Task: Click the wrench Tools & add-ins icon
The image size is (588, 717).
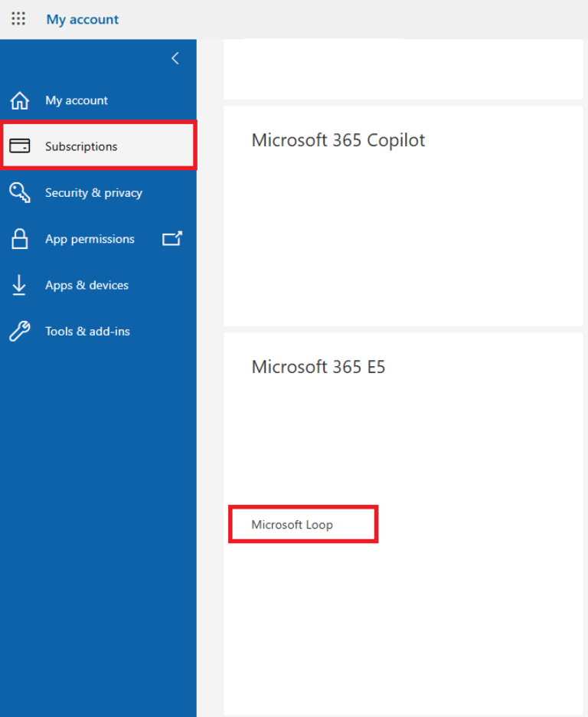Action: point(20,331)
